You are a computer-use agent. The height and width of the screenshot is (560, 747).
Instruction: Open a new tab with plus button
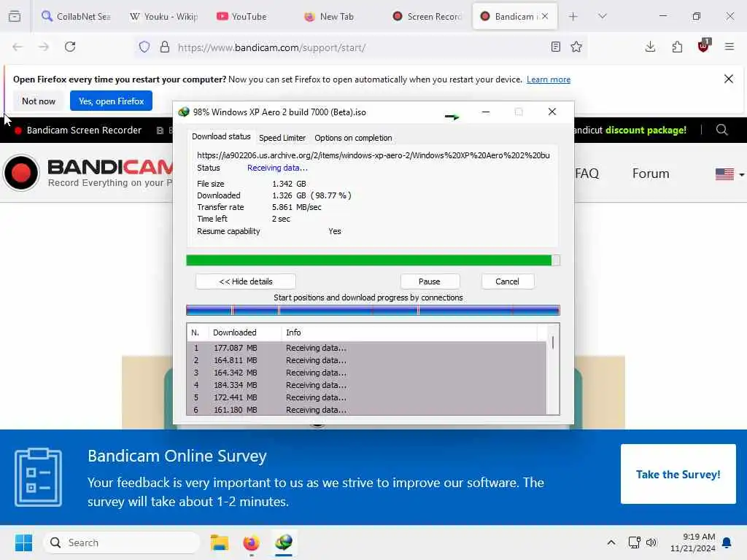(x=573, y=16)
